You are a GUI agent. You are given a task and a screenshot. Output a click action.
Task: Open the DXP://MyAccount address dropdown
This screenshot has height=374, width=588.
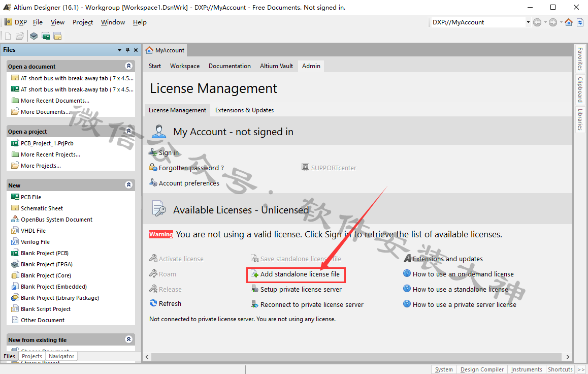coord(528,22)
